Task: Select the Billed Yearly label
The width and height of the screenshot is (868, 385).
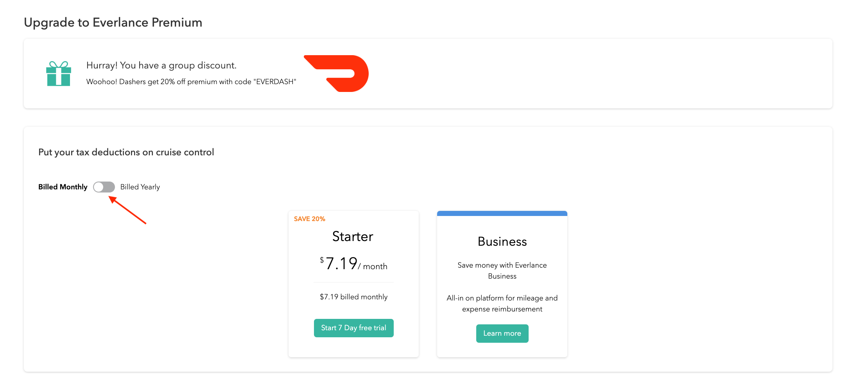Action: 140,187
